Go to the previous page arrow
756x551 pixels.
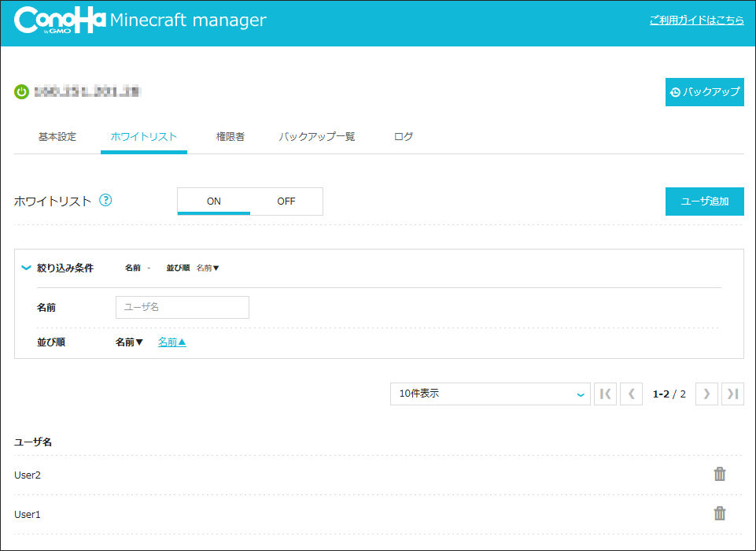[631, 394]
